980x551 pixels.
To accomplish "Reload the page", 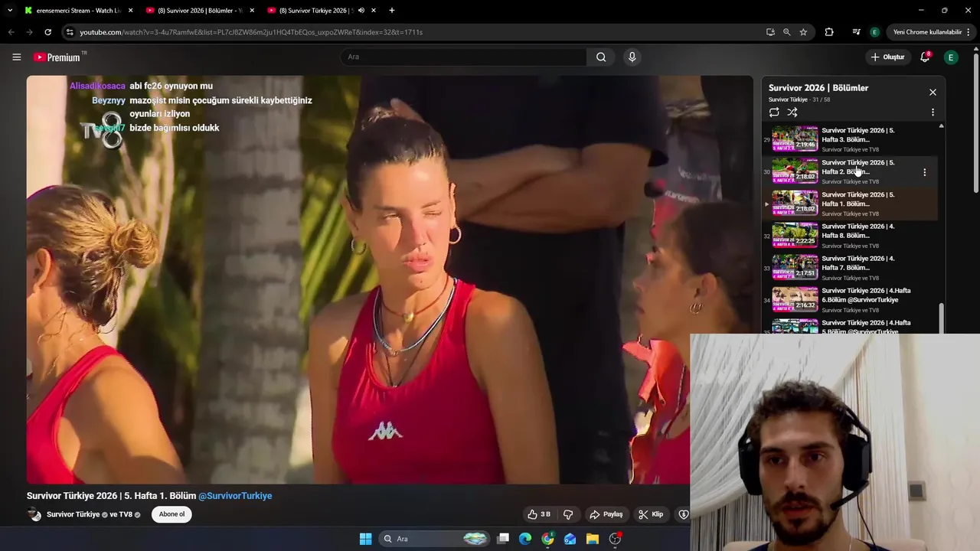I will coord(47,32).
